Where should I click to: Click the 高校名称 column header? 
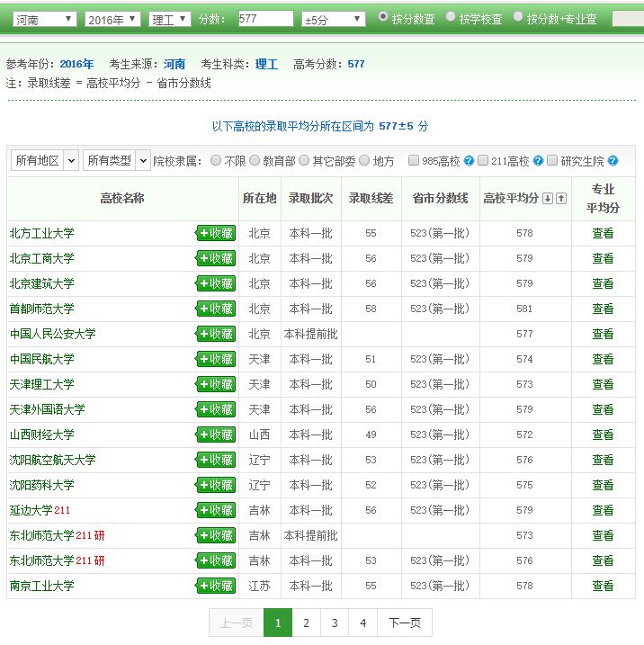pyautogui.click(x=122, y=198)
